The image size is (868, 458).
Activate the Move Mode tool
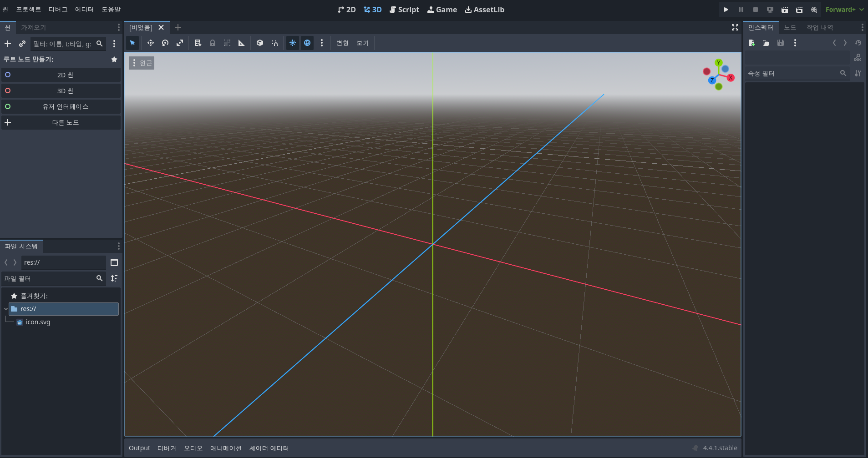[151, 43]
